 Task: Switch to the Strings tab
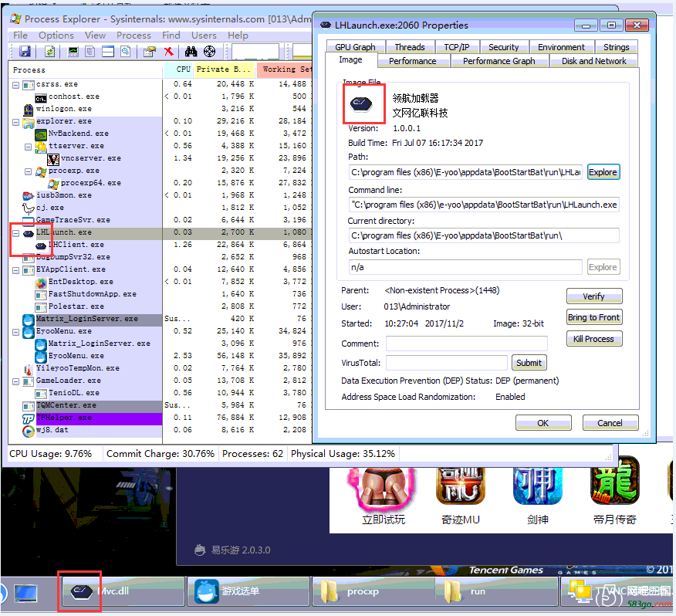(616, 47)
